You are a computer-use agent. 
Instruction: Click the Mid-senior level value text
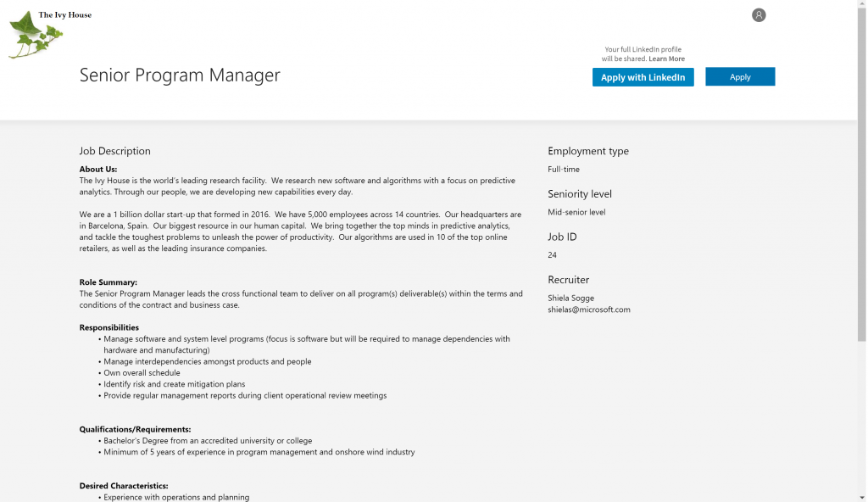[x=576, y=212]
